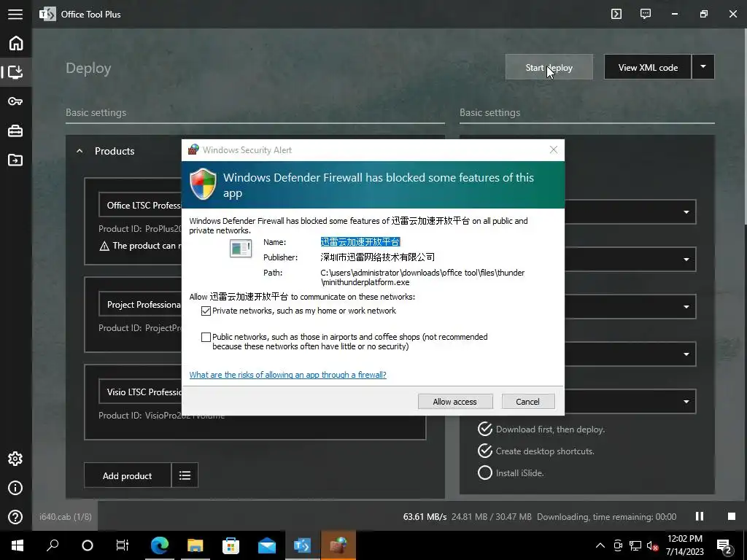Click the download speed 63.61 MB/s text

pos(425,517)
